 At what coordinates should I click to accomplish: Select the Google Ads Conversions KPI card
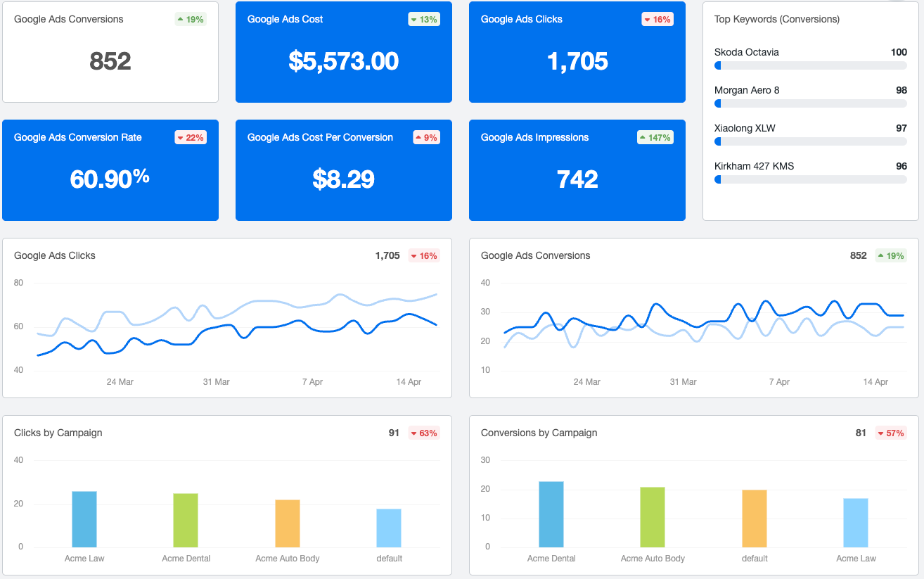coord(110,51)
